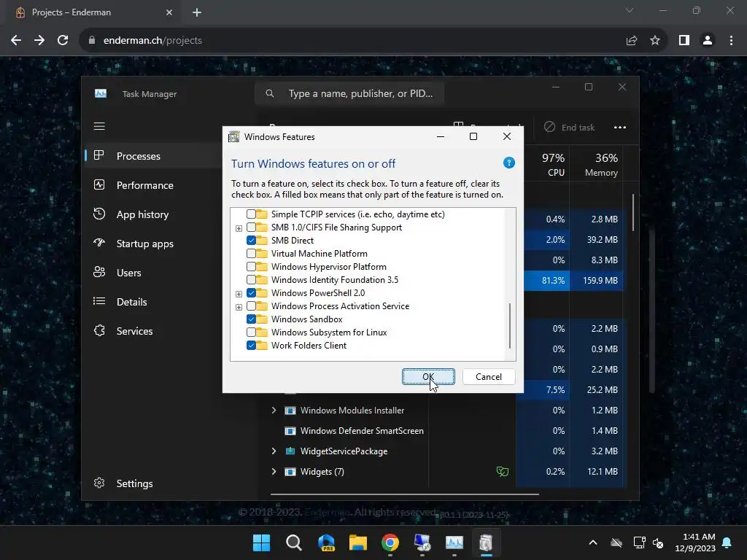747x560 pixels.
Task: Open the Task Manager hamburger navigation menu
Action: (x=99, y=126)
